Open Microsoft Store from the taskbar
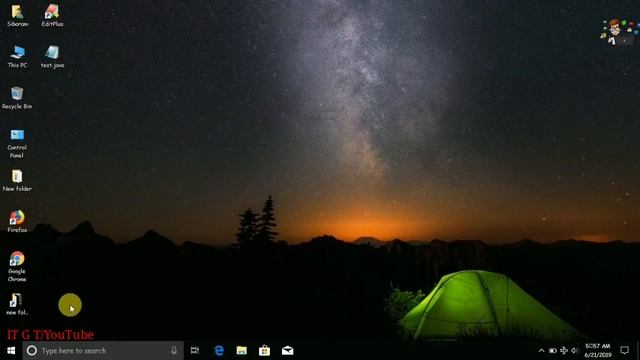This screenshot has height=360, width=640. [264, 351]
